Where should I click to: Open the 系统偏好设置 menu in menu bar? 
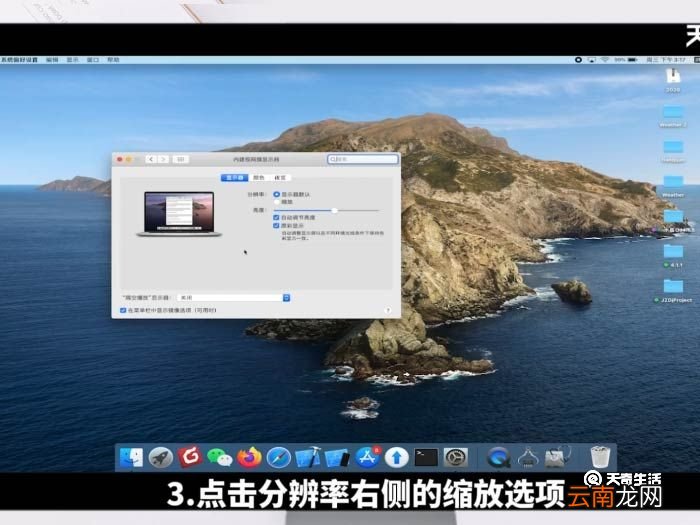coord(19,60)
